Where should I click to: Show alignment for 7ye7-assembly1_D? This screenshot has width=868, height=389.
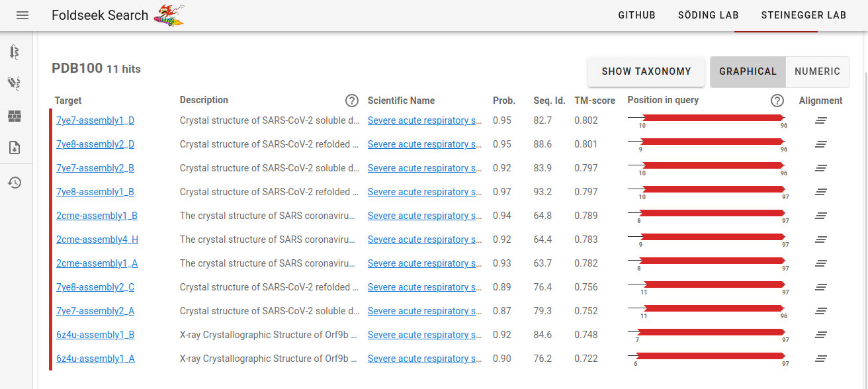coord(821,120)
